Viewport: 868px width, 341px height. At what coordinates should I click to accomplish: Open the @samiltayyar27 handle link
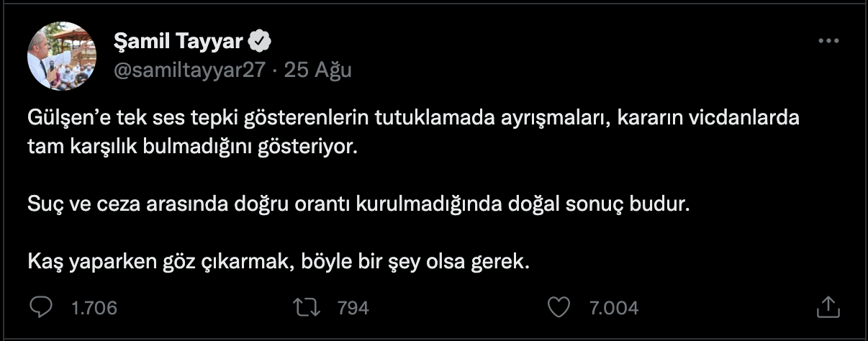[190, 70]
